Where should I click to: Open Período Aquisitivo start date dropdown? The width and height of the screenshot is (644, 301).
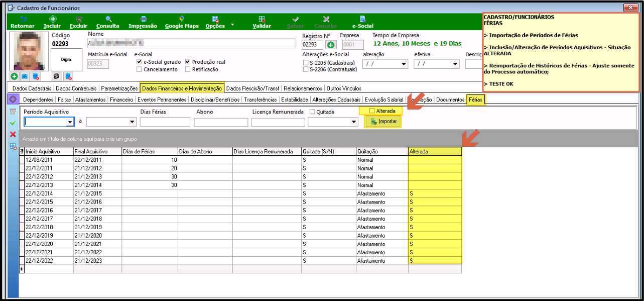[70, 122]
